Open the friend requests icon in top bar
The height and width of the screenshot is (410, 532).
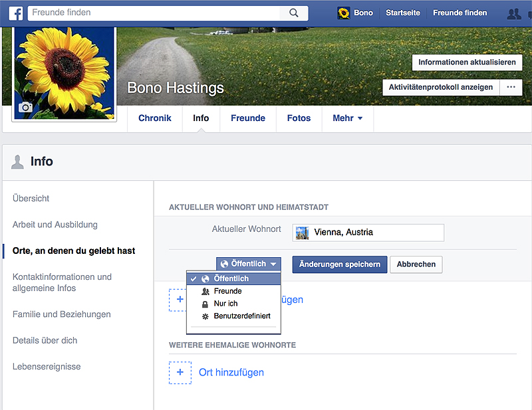[514, 13]
